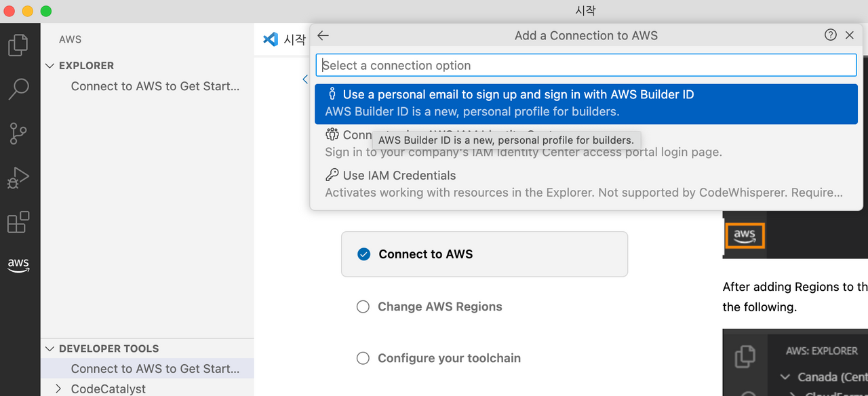Screen dimensions: 868x396
Task: Click the orange-boxed AWS logo image
Action: click(x=745, y=236)
